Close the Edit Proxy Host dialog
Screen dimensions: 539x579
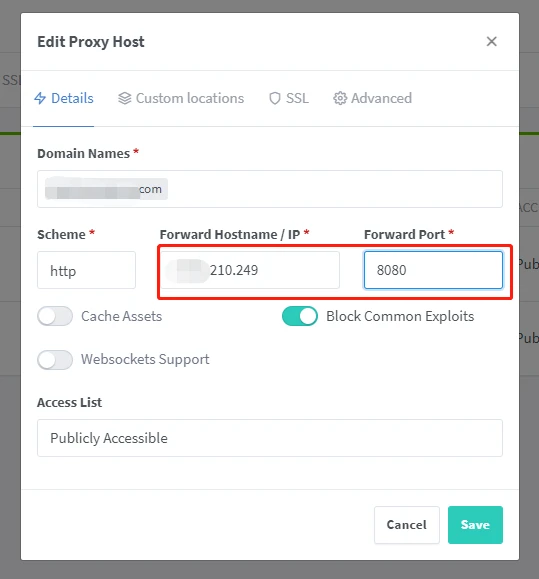[x=491, y=41]
